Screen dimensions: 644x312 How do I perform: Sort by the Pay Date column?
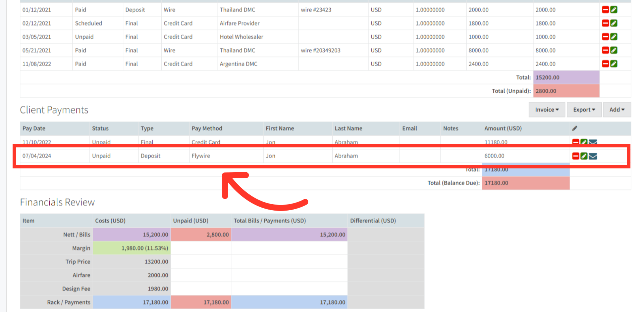[34, 128]
